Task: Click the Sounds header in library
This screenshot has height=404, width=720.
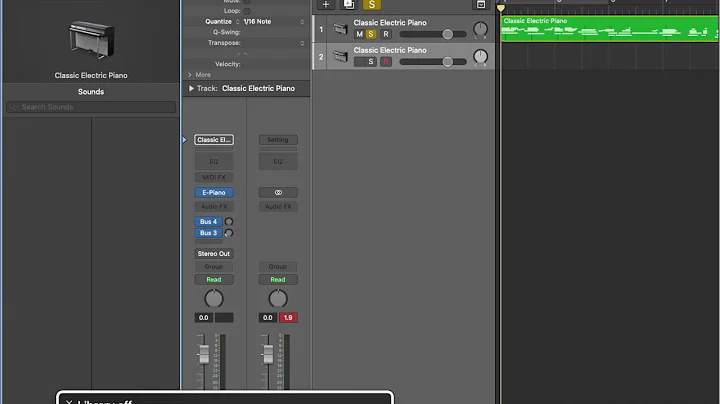Action: tap(91, 92)
